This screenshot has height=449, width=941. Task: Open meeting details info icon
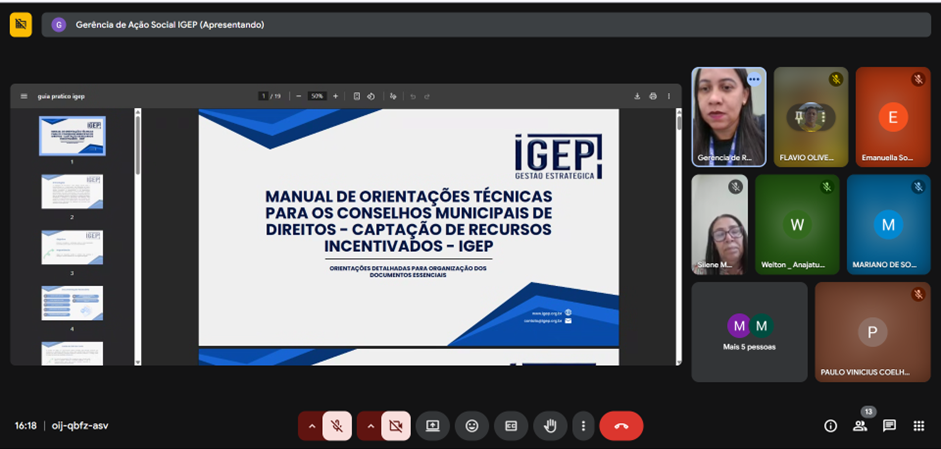point(830,425)
